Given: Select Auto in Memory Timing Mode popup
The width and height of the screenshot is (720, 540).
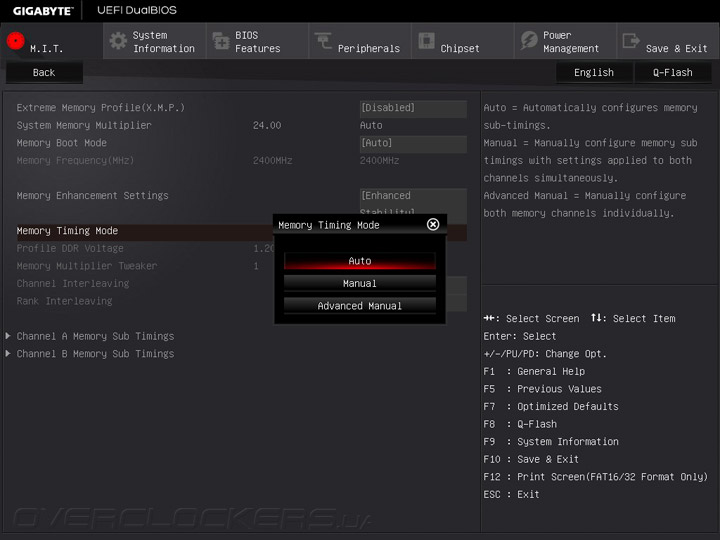Looking at the screenshot, I should (360, 261).
